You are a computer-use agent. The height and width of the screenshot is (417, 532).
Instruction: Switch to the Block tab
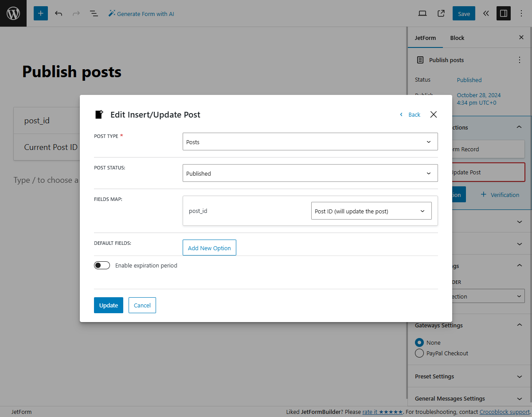tap(457, 38)
